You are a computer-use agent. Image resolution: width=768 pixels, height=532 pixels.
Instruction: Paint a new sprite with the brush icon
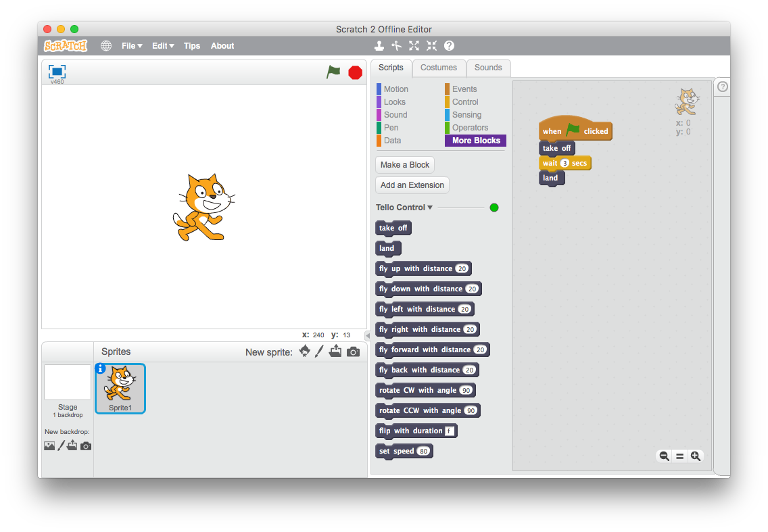(319, 352)
